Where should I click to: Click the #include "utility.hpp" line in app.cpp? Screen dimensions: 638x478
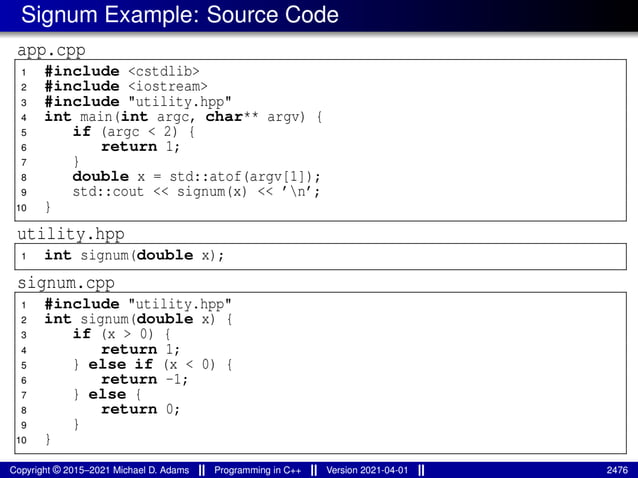[x=138, y=101]
